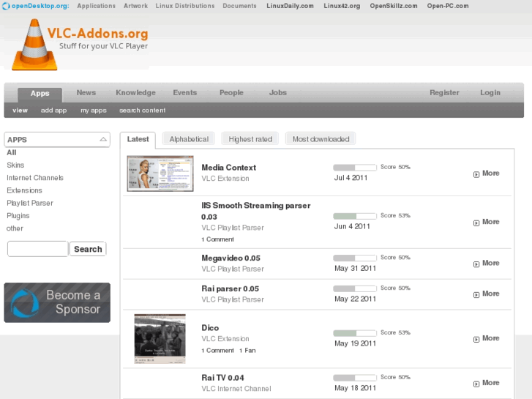The image size is (532, 399).
Task: Select the view submenu item
Action: coord(20,111)
